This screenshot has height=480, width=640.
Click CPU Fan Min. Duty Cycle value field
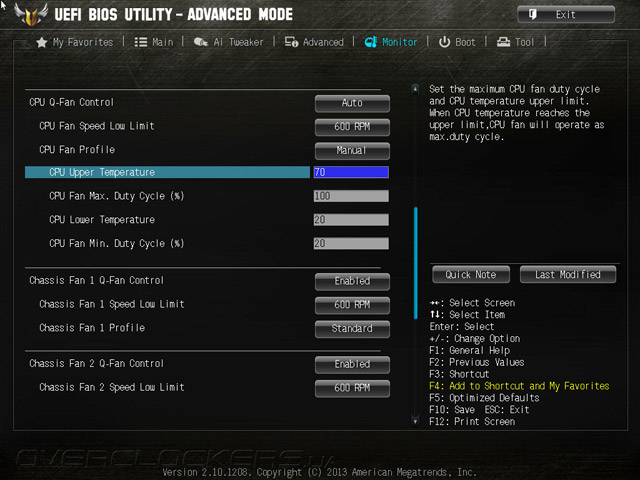click(x=351, y=243)
